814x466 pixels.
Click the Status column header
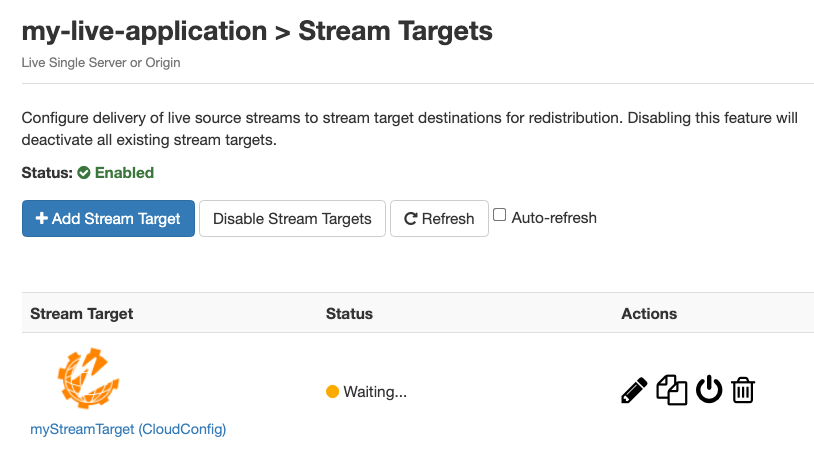(349, 313)
